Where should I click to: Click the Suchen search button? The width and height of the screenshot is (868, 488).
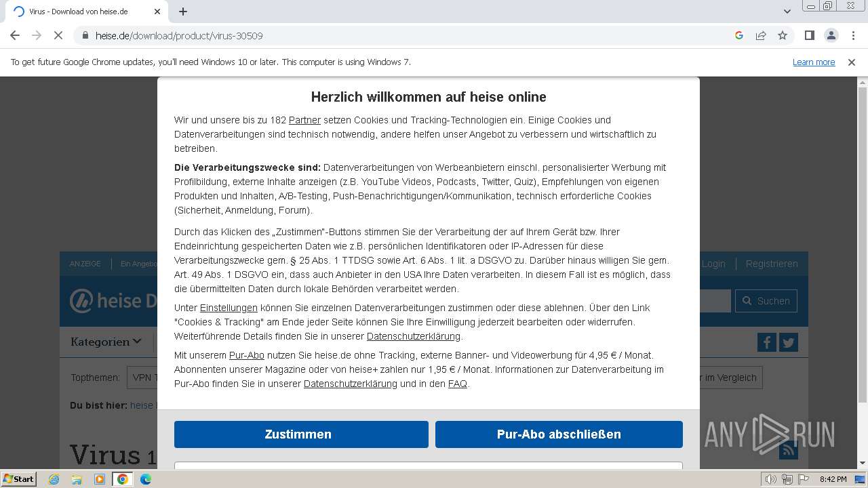766,301
